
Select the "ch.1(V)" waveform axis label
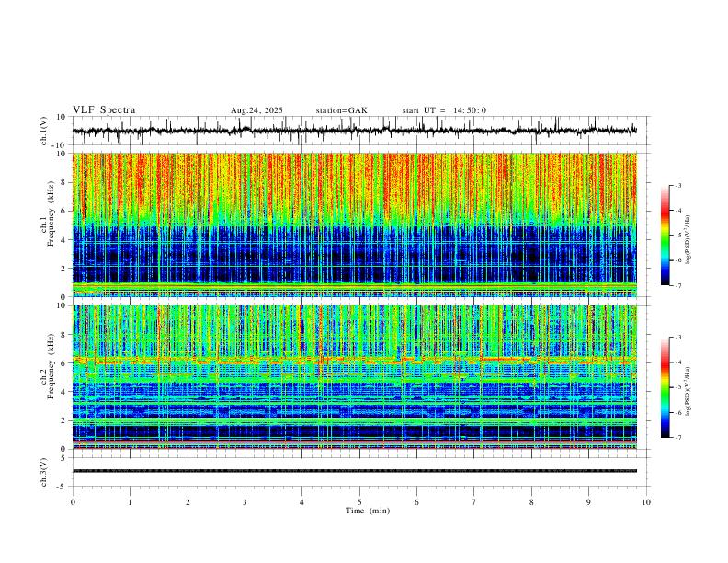point(44,131)
